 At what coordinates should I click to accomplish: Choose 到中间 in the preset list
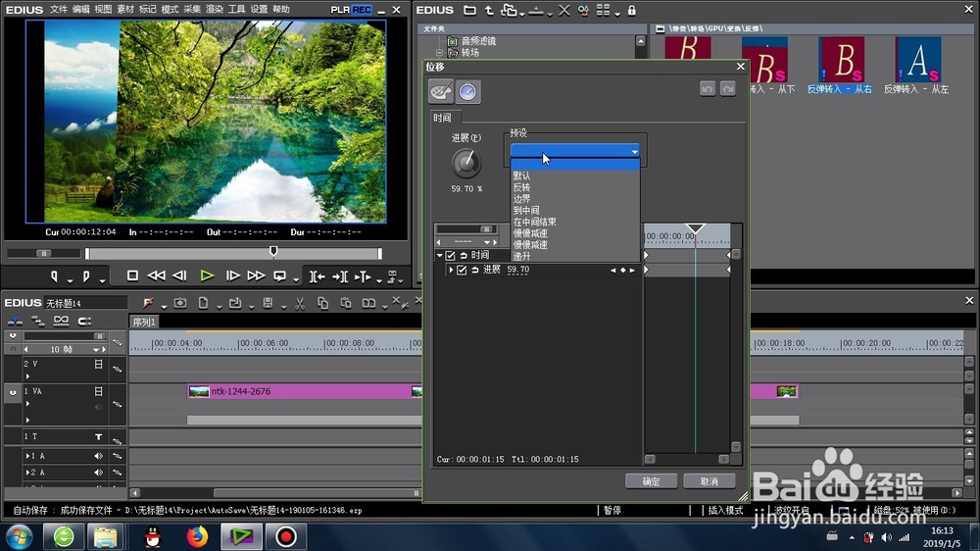coord(525,210)
